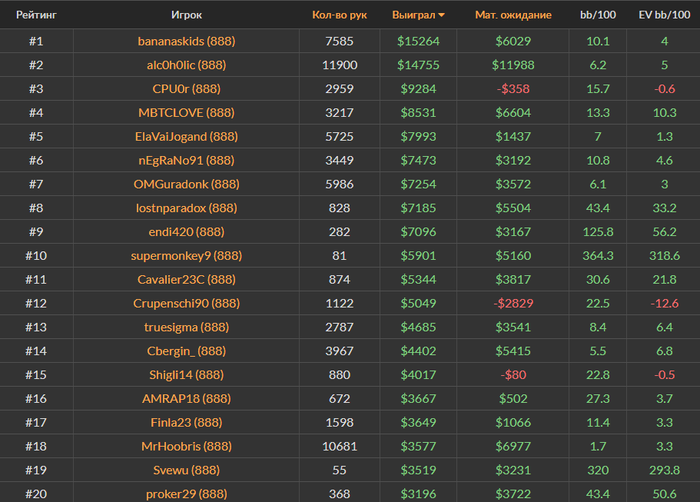Screen dimensions: 700x502
Task: Open player truesigma (888) profile
Action: (186, 327)
